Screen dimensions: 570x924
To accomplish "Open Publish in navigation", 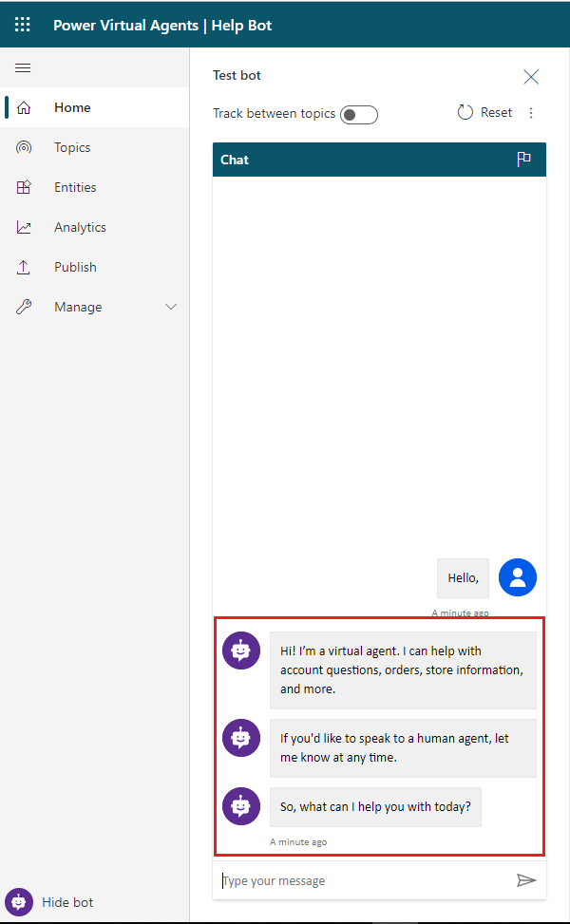I will coord(94,267).
